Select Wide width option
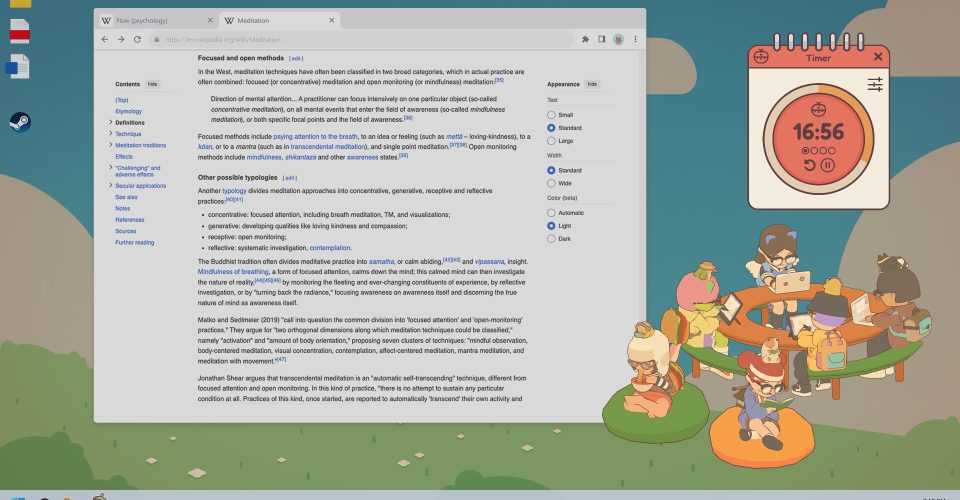 pos(551,183)
